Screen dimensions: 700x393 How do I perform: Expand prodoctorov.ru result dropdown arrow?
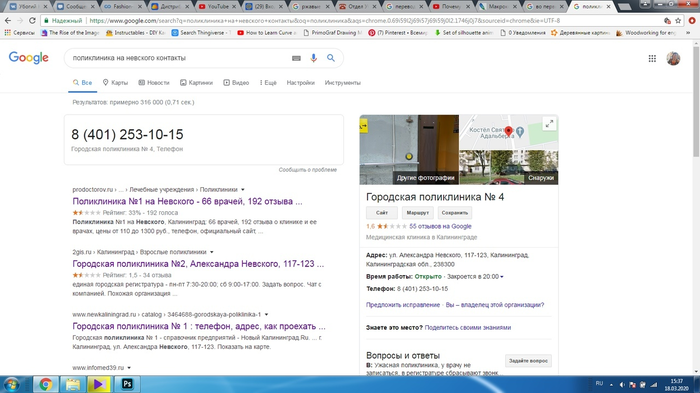tap(243, 190)
